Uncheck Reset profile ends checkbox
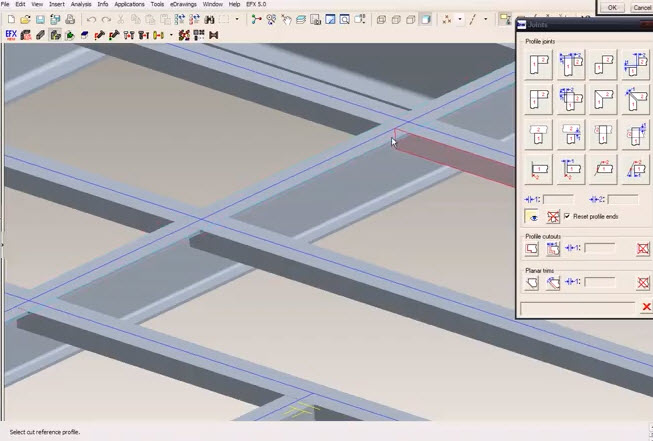This screenshot has height=441, width=653. (x=567, y=216)
